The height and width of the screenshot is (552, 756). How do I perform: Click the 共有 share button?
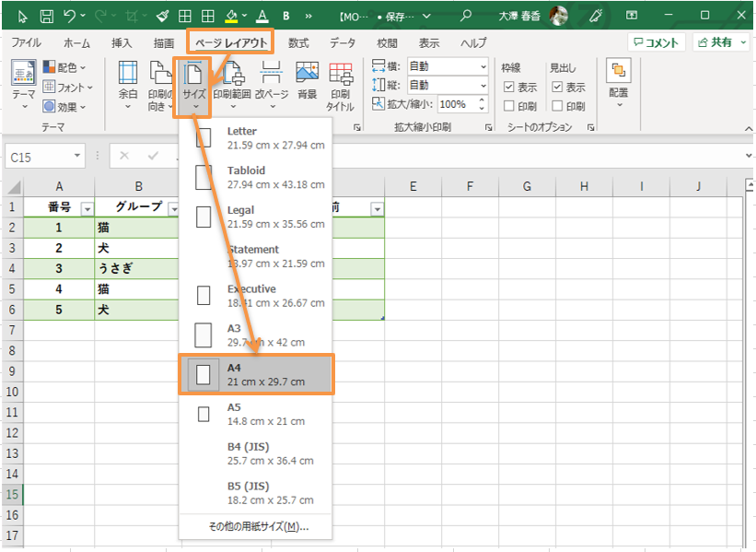[721, 42]
